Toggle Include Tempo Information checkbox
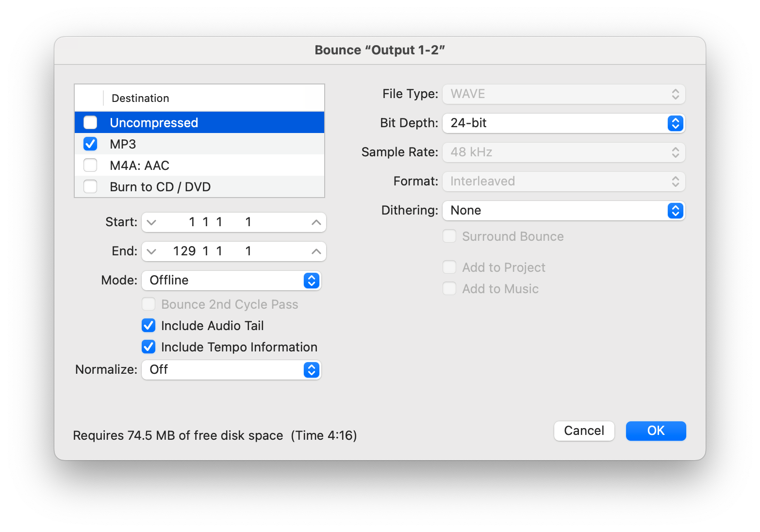The height and width of the screenshot is (532, 760). (149, 347)
